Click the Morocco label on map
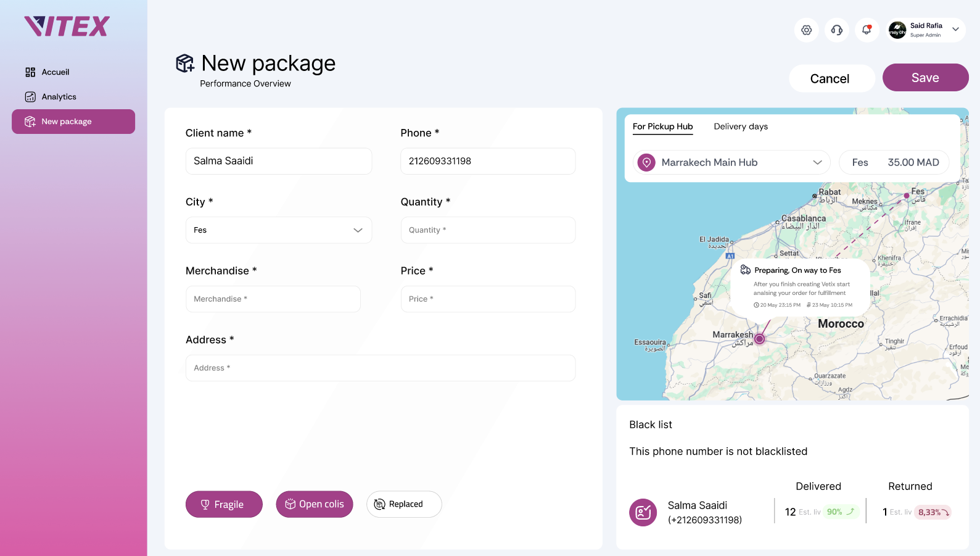The width and height of the screenshot is (980, 556). click(841, 323)
